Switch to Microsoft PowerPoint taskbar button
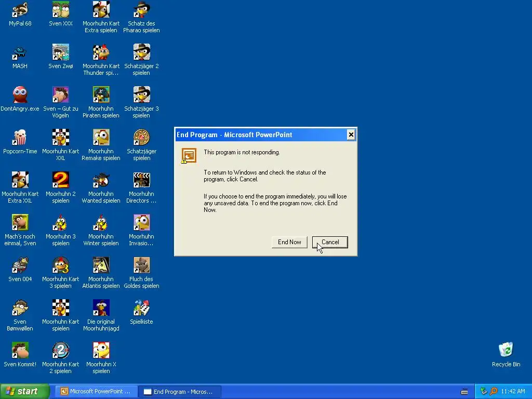Image resolution: width=532 pixels, height=399 pixels. [x=96, y=391]
